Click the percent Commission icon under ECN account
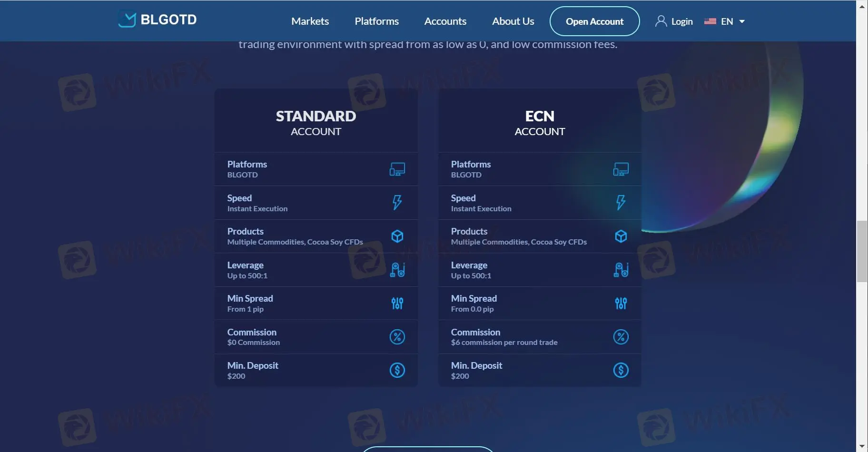Screen dimensions: 868x452 621,336
